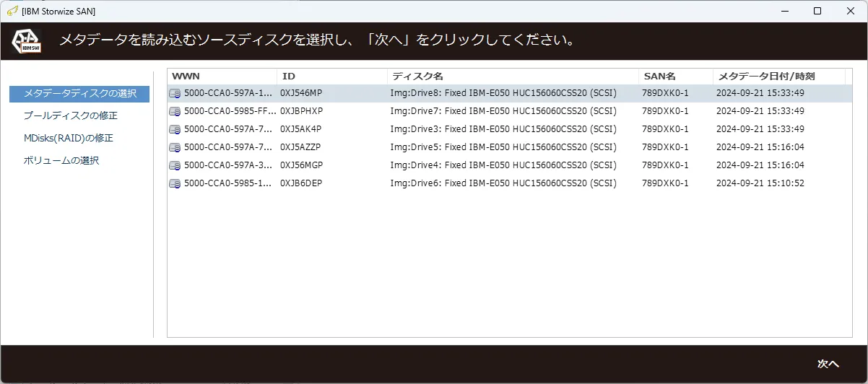Click the disk icon for ID 0XJB6DEP
The height and width of the screenshot is (384, 868).
click(x=175, y=183)
